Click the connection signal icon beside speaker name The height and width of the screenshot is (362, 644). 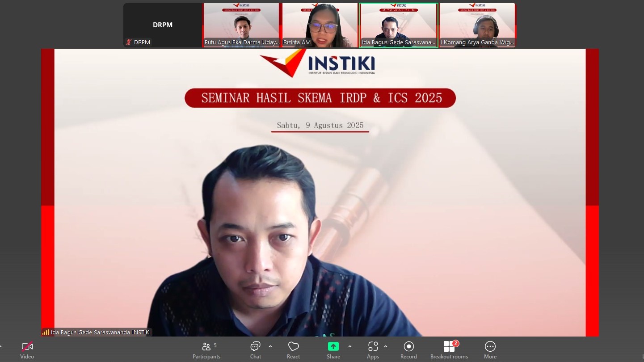pyautogui.click(x=46, y=333)
